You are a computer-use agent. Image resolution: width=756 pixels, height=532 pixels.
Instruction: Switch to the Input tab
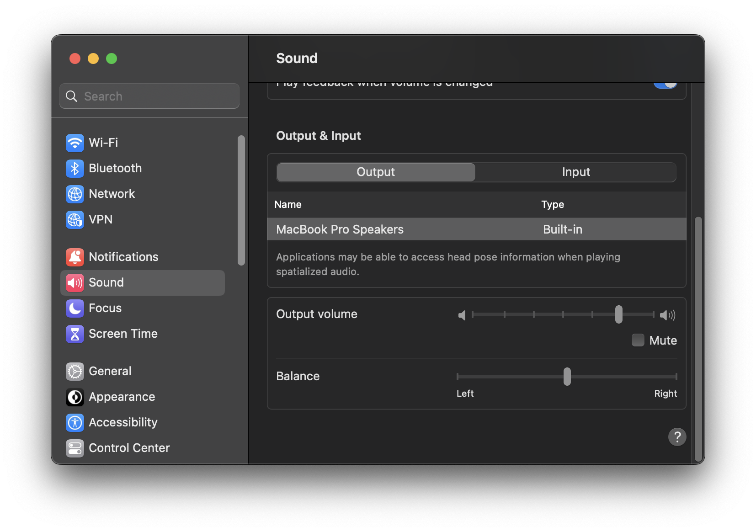576,172
